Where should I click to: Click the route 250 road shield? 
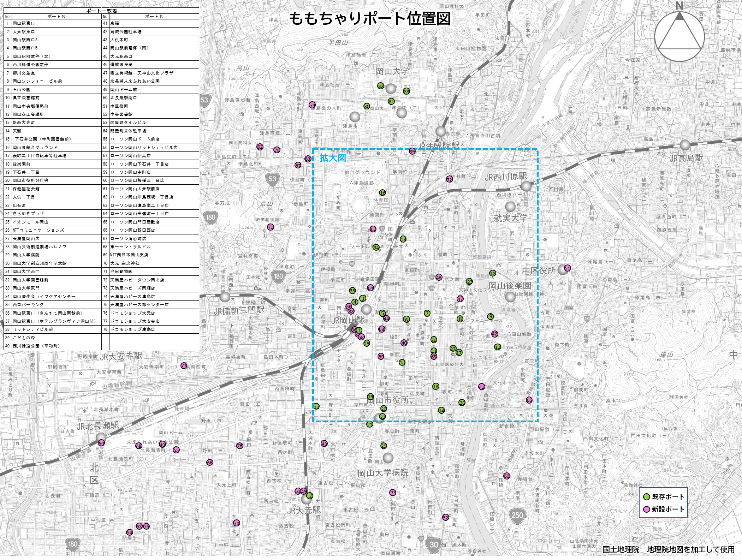[x=517, y=515]
